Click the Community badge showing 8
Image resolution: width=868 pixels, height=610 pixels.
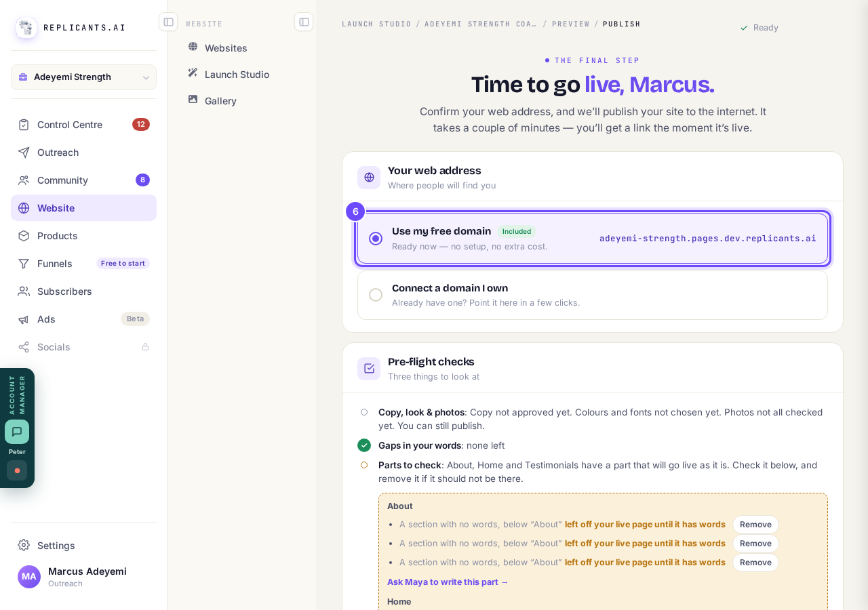point(142,180)
